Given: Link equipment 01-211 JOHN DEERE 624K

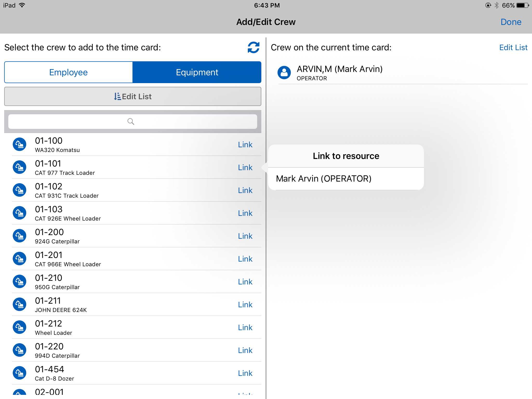Looking at the screenshot, I should click(245, 305).
